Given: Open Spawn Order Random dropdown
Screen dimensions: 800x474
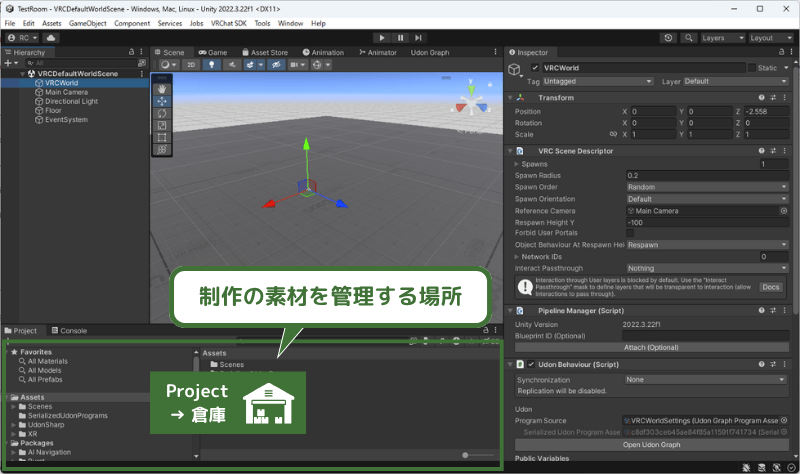Looking at the screenshot, I should [708, 187].
